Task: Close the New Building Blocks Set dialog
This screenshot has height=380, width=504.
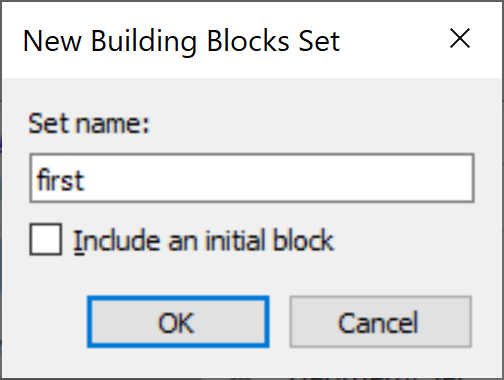Action: click(460, 38)
